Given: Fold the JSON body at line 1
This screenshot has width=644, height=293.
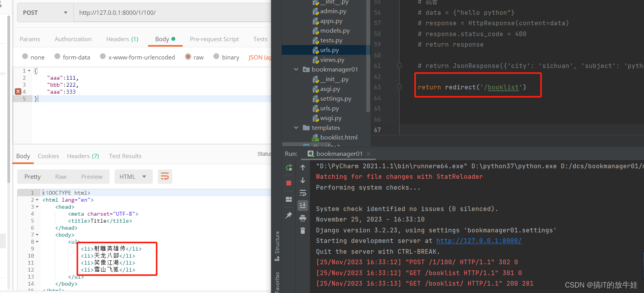Looking at the screenshot, I should [x=29, y=71].
